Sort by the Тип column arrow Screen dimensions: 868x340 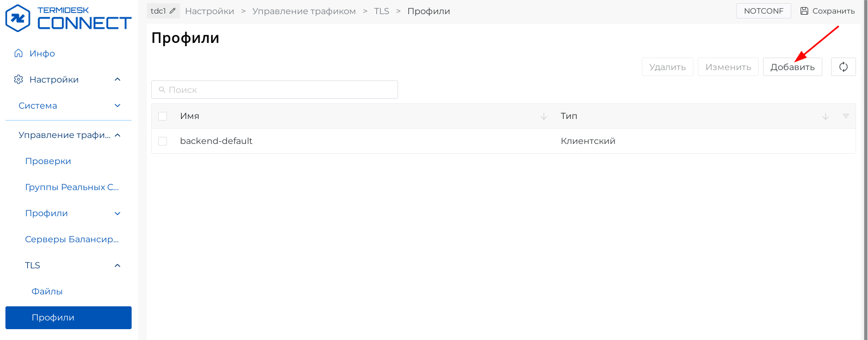coord(826,116)
